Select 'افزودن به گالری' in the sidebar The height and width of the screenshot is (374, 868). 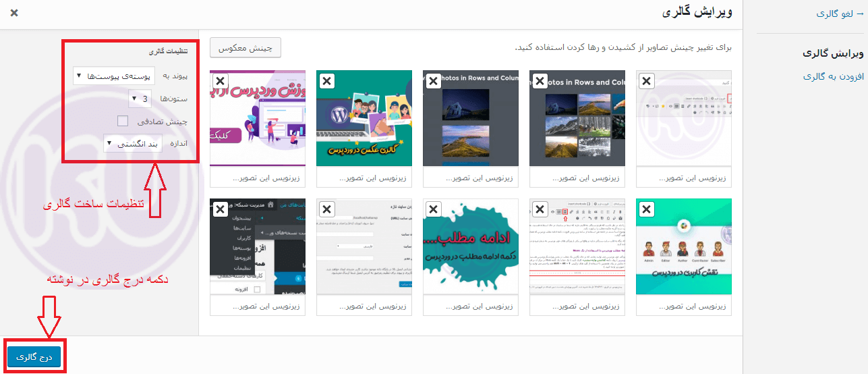[835, 76]
